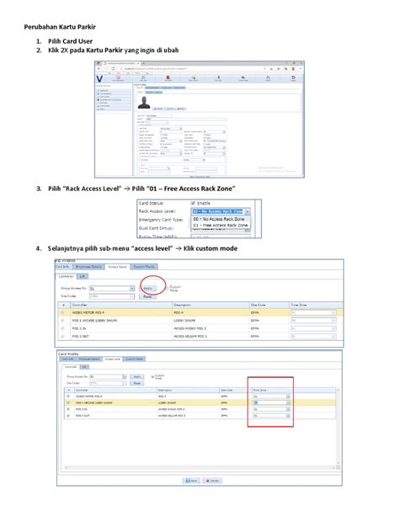Uncheck the ticked Custom Mode checkbox
This screenshot has height=532, width=399.
click(x=152, y=376)
